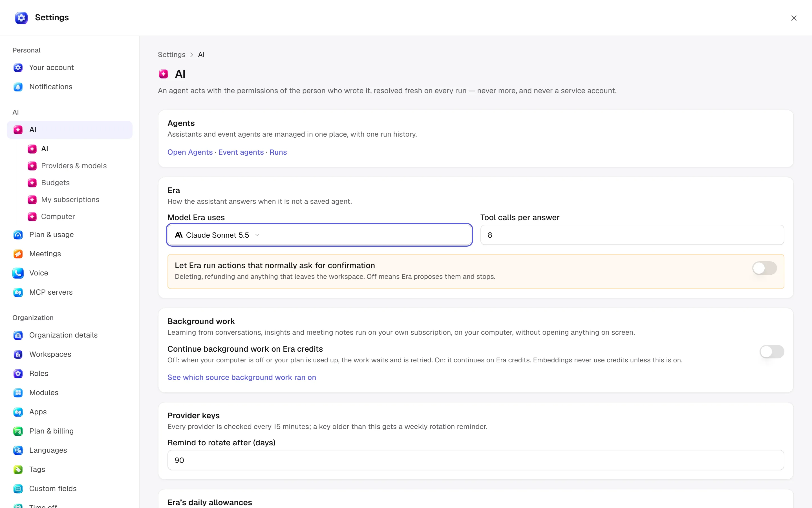
Task: Open Custom fields settings
Action: click(x=69, y=489)
